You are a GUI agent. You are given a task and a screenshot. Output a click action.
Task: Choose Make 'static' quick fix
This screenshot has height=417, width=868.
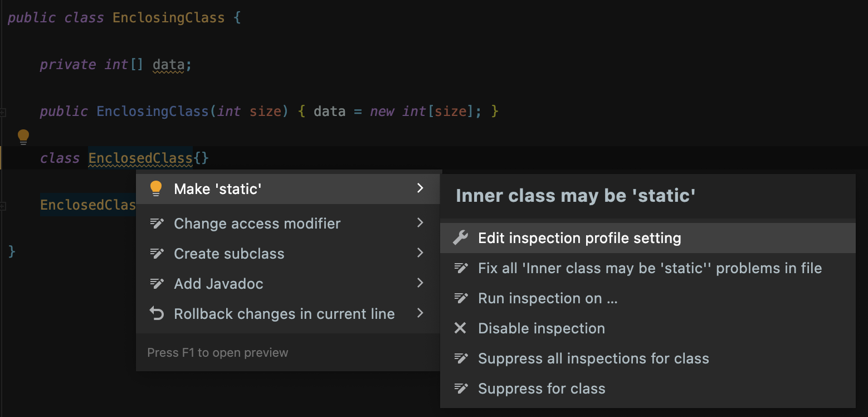click(x=288, y=189)
